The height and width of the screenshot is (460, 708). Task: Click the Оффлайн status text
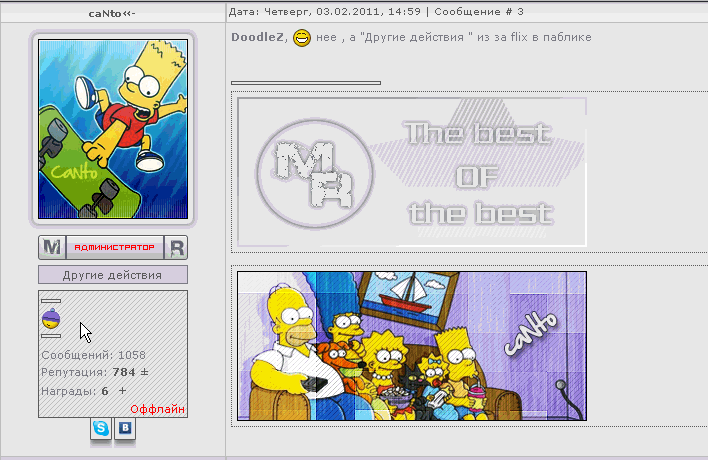pos(158,409)
